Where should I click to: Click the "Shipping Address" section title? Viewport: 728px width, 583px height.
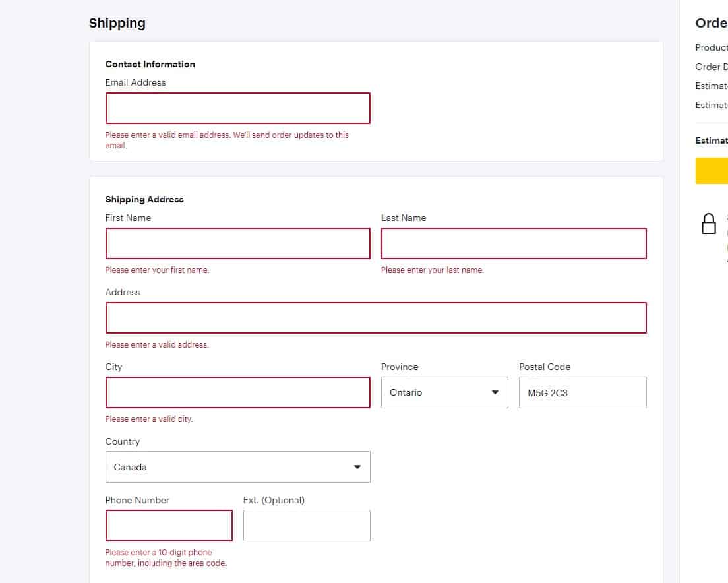point(144,199)
